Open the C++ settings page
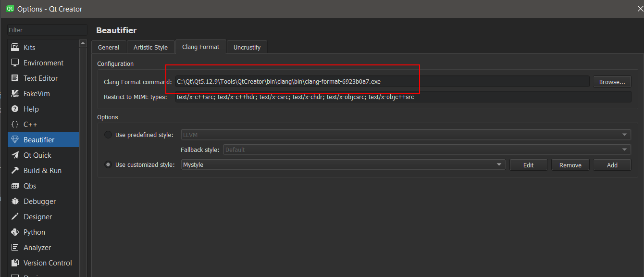This screenshot has width=644, height=277. tap(43, 125)
